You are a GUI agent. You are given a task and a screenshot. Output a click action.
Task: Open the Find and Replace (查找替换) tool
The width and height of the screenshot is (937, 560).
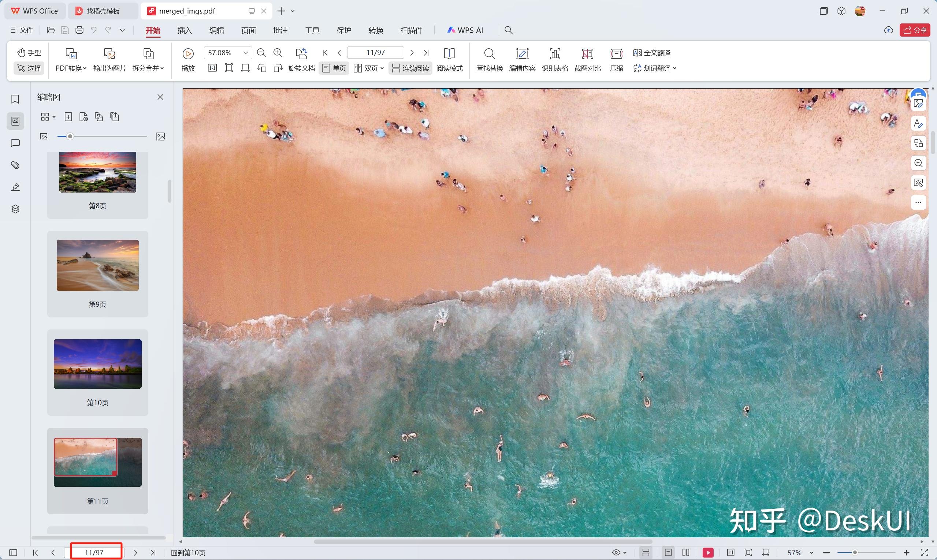(x=489, y=54)
